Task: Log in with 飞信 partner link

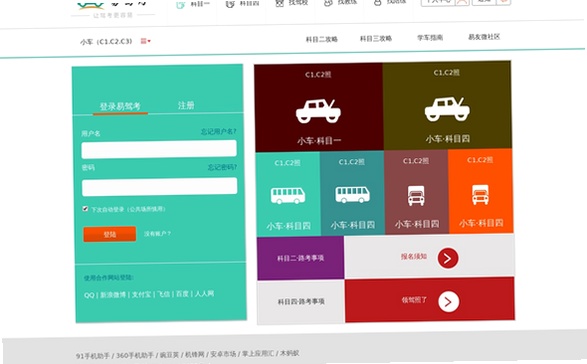Action: click(x=164, y=294)
